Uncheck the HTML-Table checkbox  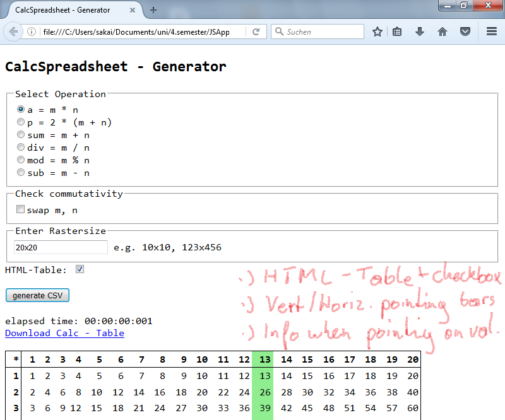[80, 269]
